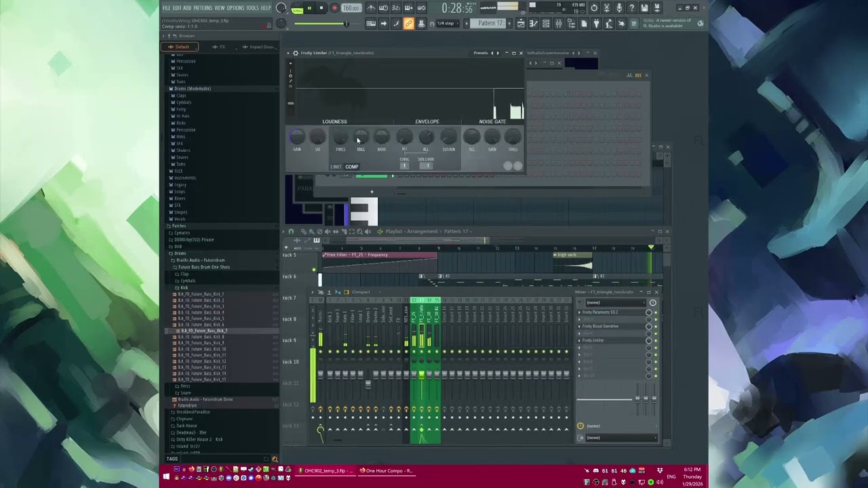Click the save project floppy icon

(644, 8)
